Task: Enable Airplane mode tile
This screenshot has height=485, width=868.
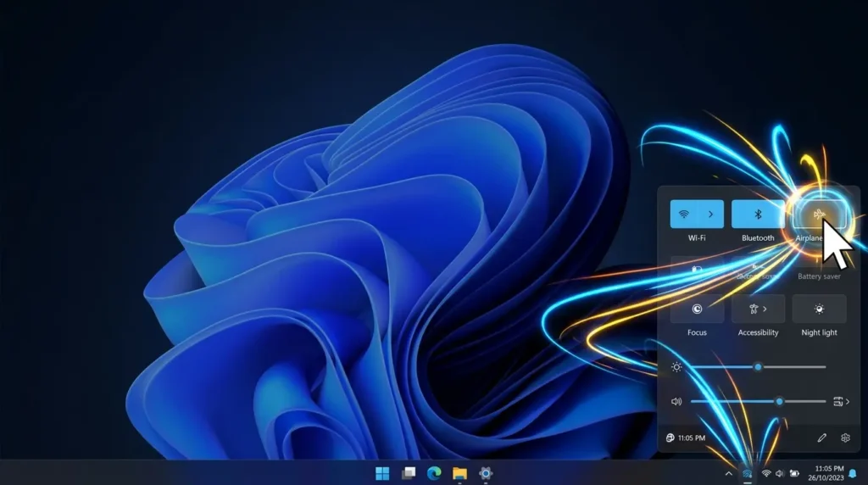Action: (x=820, y=215)
